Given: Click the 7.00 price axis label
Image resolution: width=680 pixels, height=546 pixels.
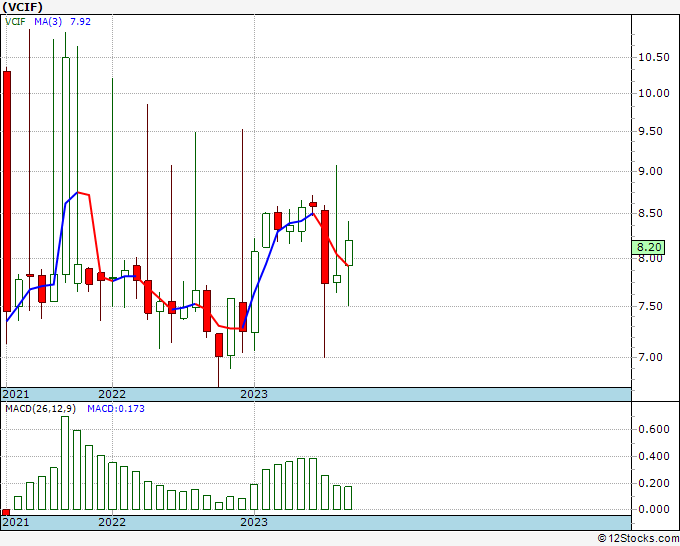Looking at the screenshot, I should (x=650, y=357).
